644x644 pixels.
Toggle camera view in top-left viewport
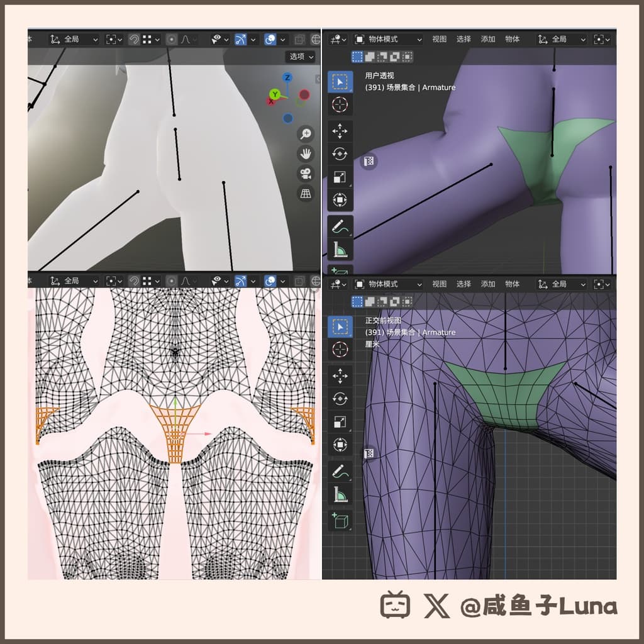tap(306, 174)
